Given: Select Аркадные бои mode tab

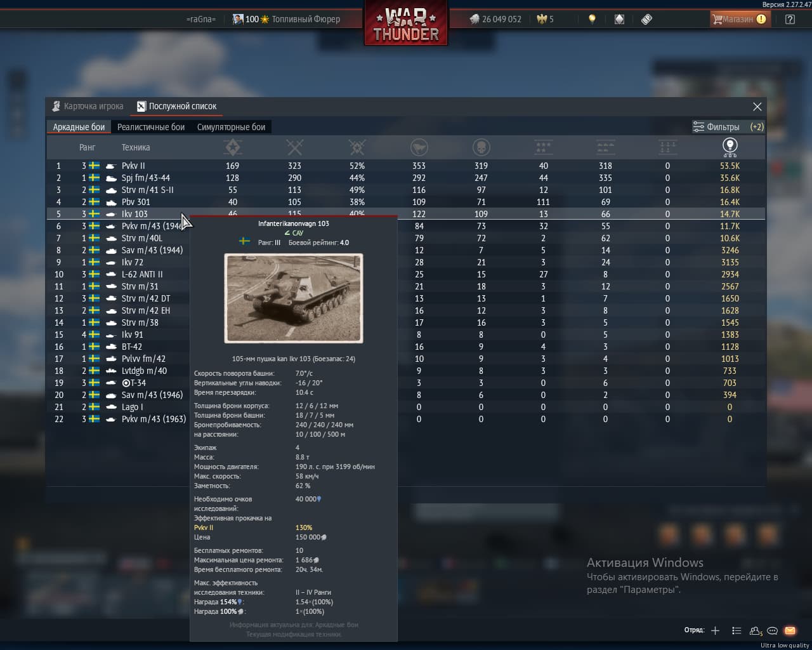Looking at the screenshot, I should coord(79,127).
